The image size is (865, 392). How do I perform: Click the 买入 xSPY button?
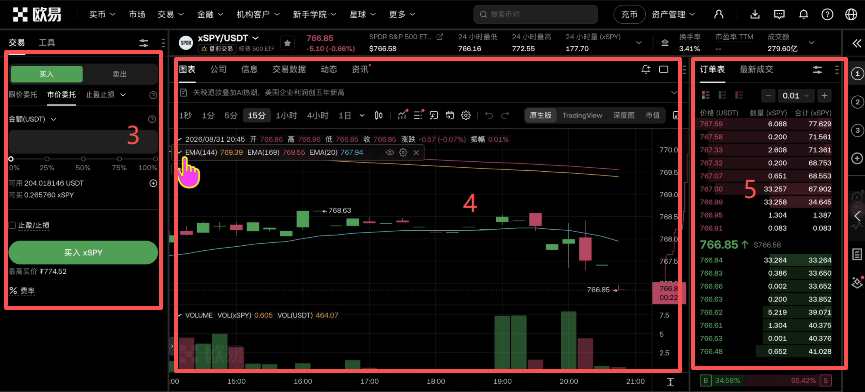[x=83, y=253]
